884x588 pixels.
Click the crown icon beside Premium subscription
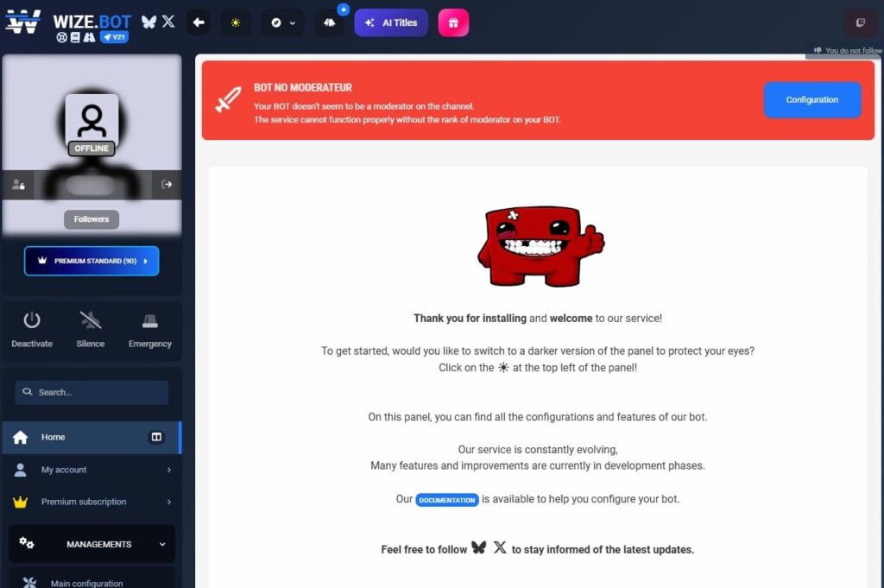click(21, 502)
